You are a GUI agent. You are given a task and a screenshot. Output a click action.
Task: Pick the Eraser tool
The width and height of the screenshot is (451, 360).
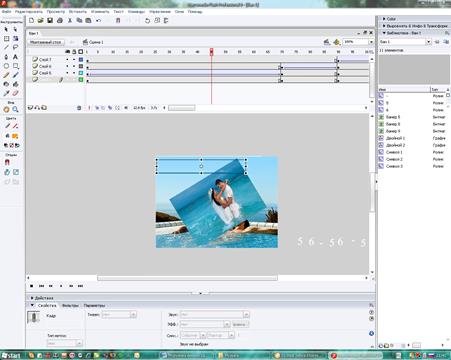(x=15, y=93)
